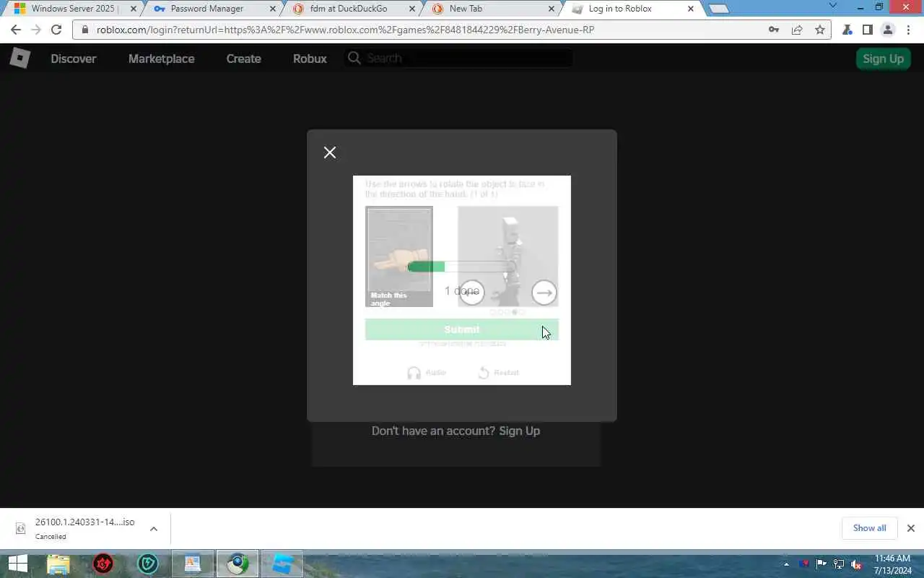
Task: Rotate the object with the left arrow
Action: [x=471, y=293]
